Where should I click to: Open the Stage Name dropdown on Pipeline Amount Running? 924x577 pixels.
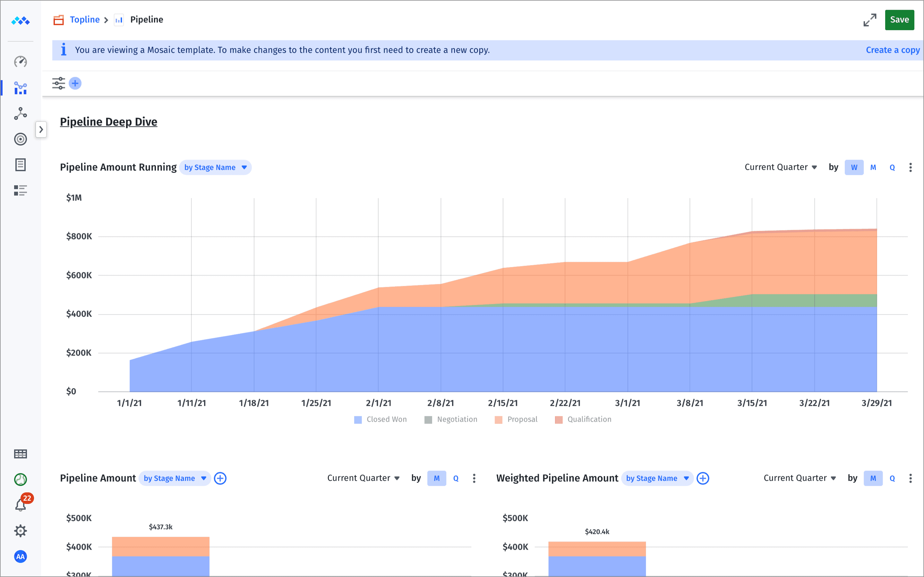215,167
